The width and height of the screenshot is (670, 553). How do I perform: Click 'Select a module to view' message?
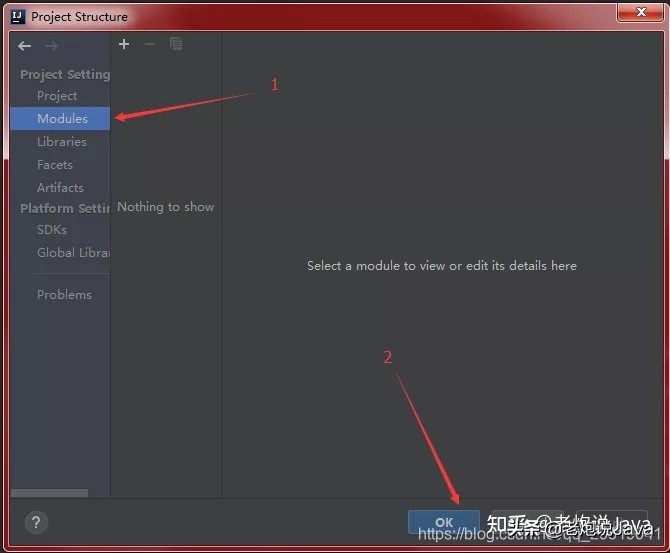[442, 266]
